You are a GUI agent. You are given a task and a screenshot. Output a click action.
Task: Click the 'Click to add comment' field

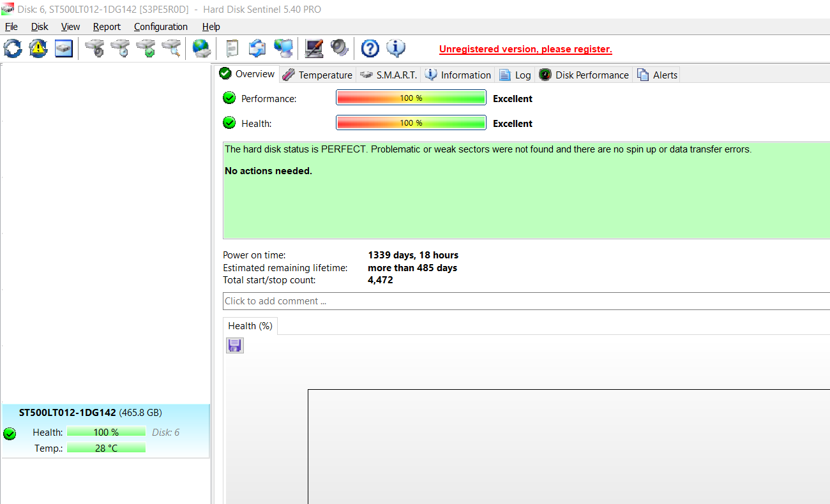coord(527,301)
